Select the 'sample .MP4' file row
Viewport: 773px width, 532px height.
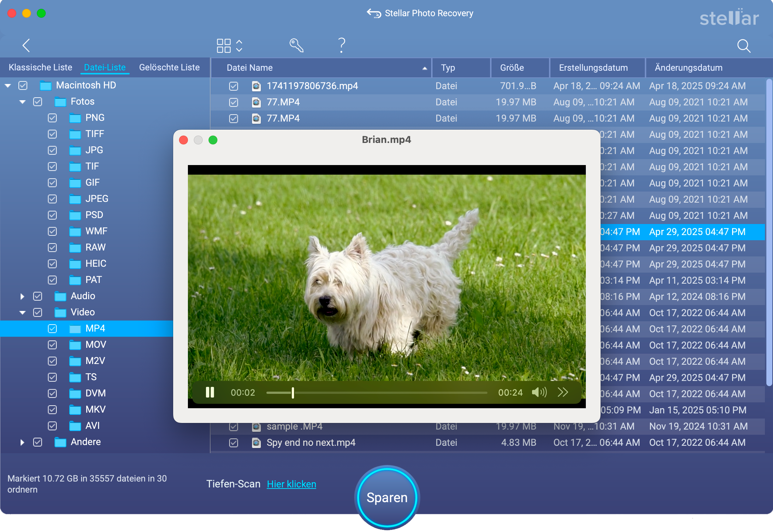coord(488,427)
